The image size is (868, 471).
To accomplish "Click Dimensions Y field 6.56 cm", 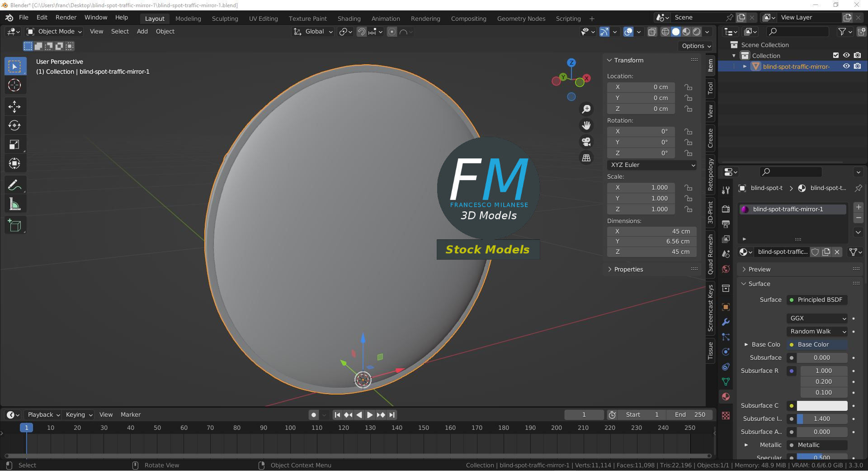I will click(651, 242).
